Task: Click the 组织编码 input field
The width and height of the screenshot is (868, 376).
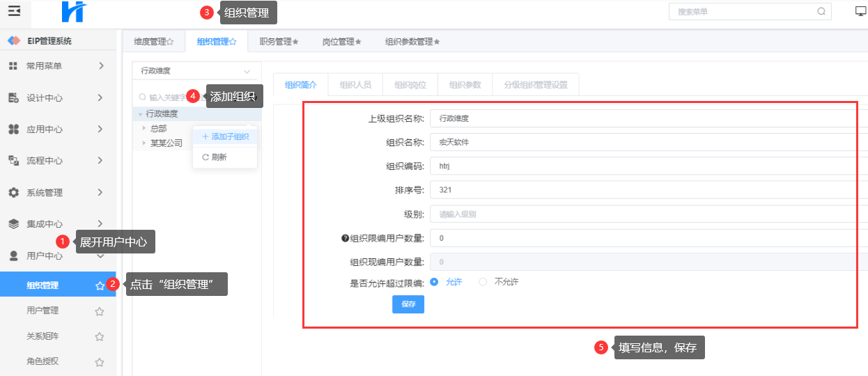Action: [649, 166]
